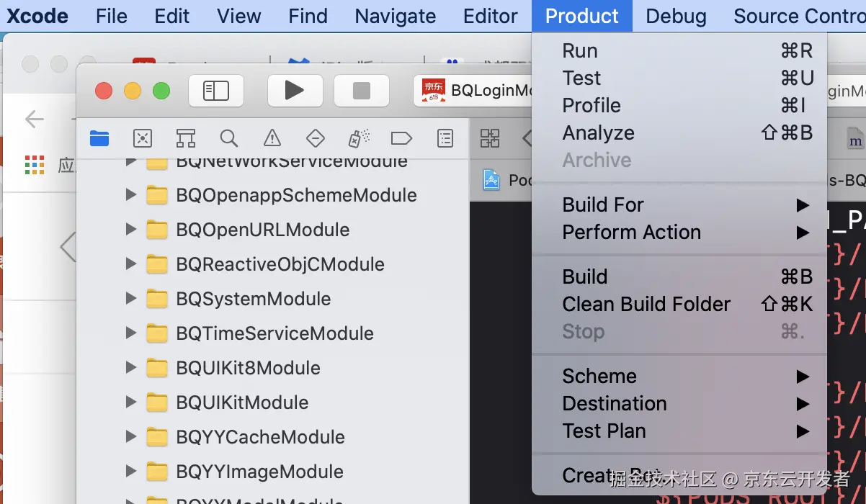
Task: Open the Edit menu
Action: [x=172, y=16]
